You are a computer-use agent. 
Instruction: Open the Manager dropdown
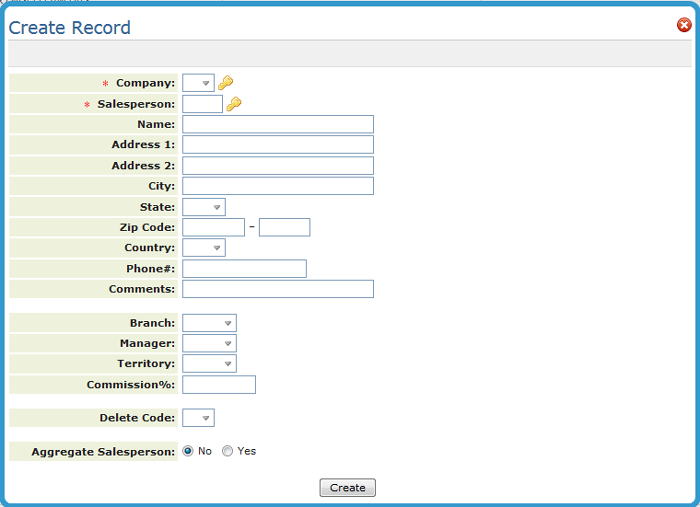click(209, 343)
